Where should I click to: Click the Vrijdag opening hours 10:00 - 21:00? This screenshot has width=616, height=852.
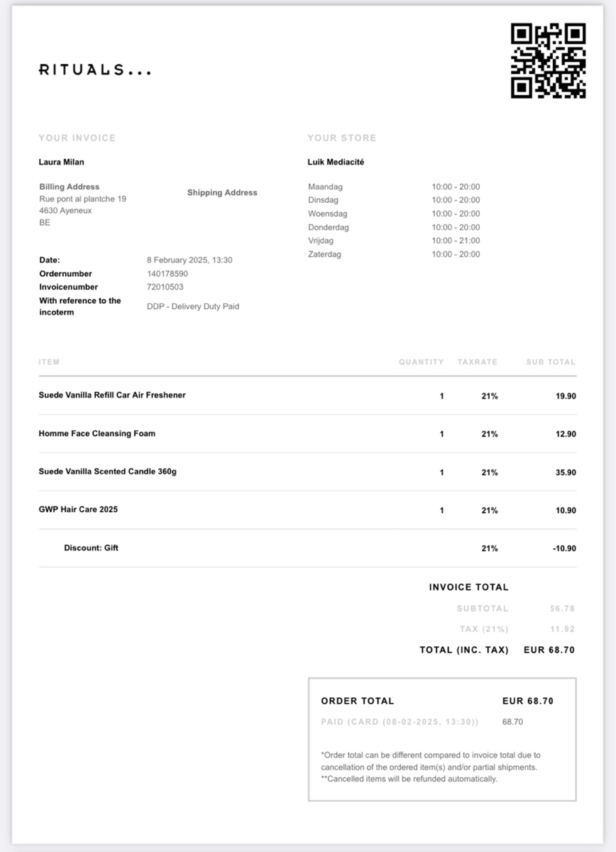pos(456,241)
